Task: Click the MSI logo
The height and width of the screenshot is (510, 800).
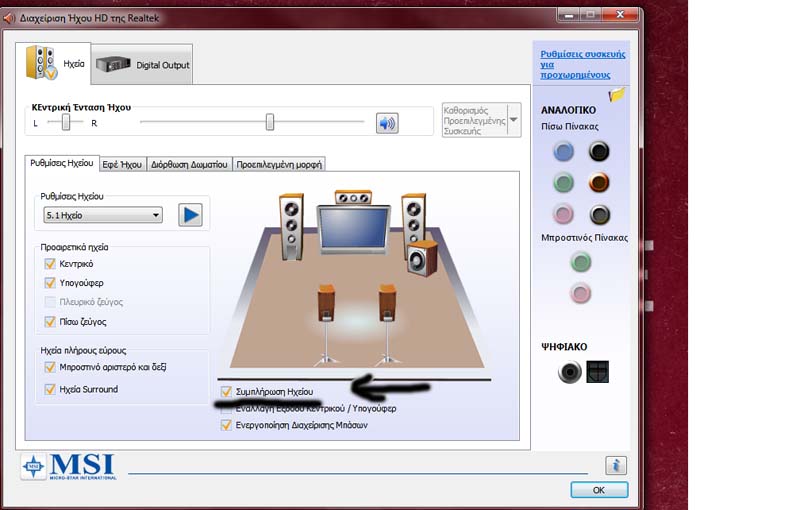Action: (69, 466)
